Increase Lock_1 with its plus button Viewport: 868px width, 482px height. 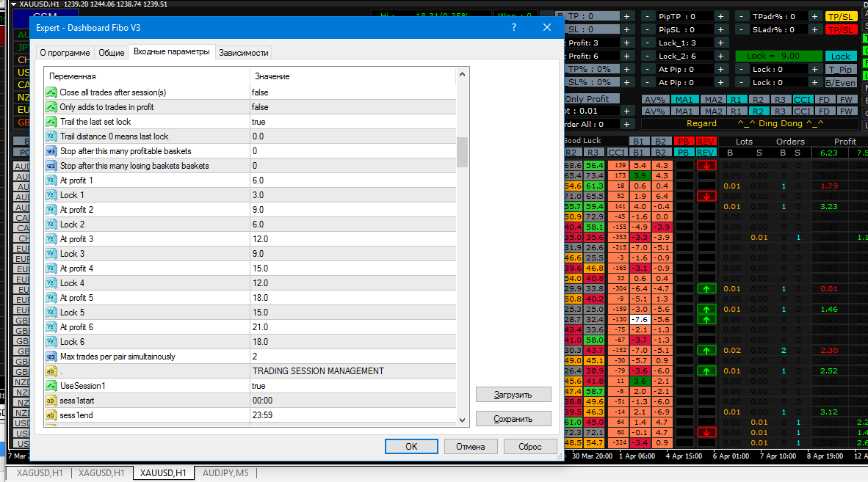(x=720, y=43)
